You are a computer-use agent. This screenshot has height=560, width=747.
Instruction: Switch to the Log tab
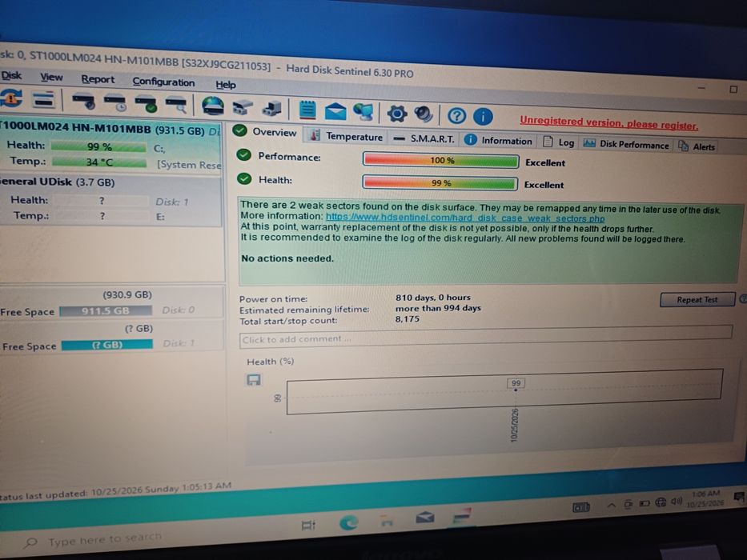[x=559, y=142]
